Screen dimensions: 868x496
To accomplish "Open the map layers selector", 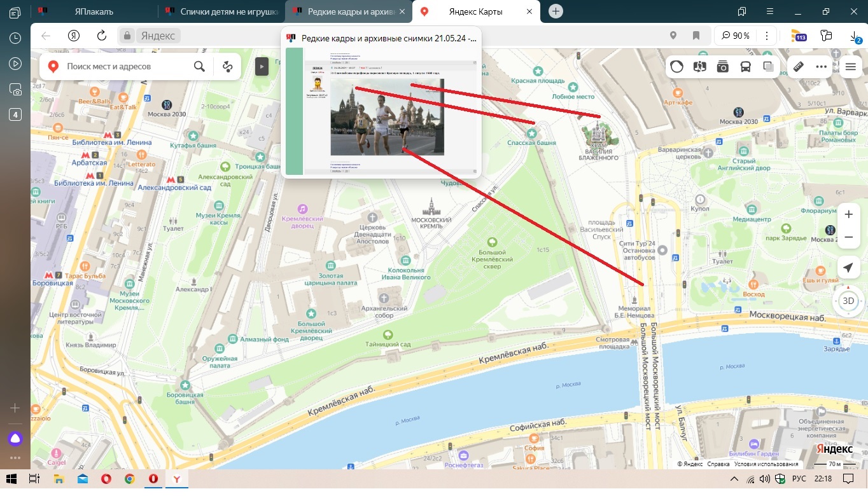I will 769,66.
